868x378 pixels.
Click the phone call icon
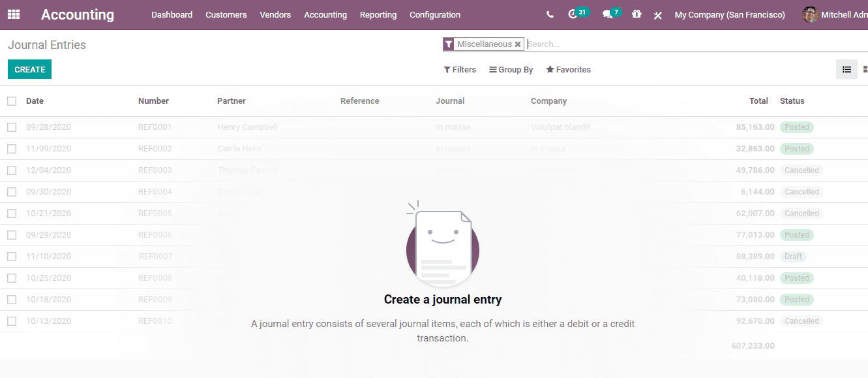pyautogui.click(x=550, y=14)
